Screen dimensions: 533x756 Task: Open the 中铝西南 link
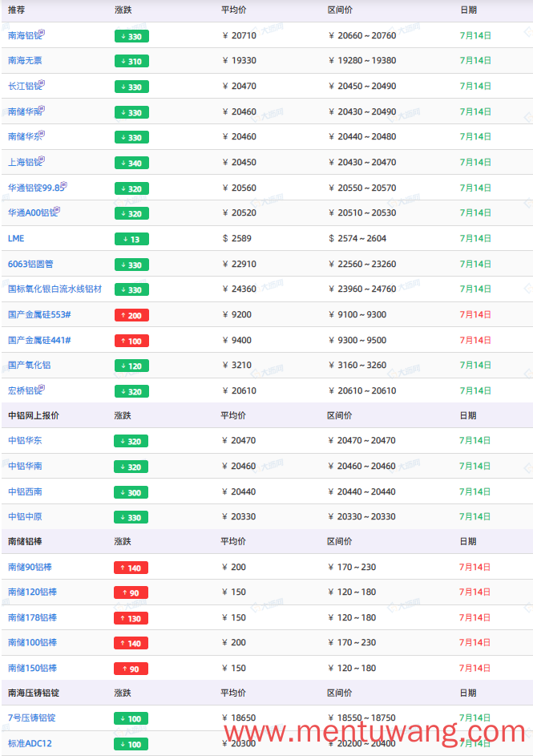click(25, 491)
